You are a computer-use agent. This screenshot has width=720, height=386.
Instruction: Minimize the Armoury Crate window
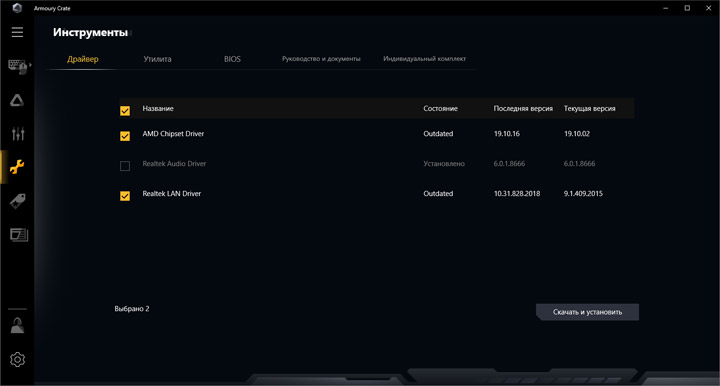(666, 8)
